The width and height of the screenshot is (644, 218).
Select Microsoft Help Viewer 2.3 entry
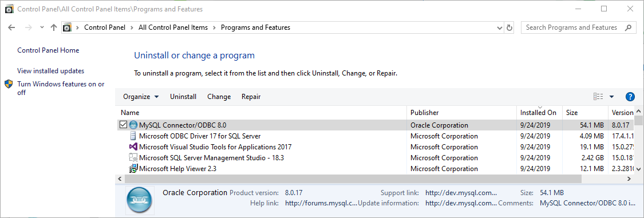click(177, 168)
